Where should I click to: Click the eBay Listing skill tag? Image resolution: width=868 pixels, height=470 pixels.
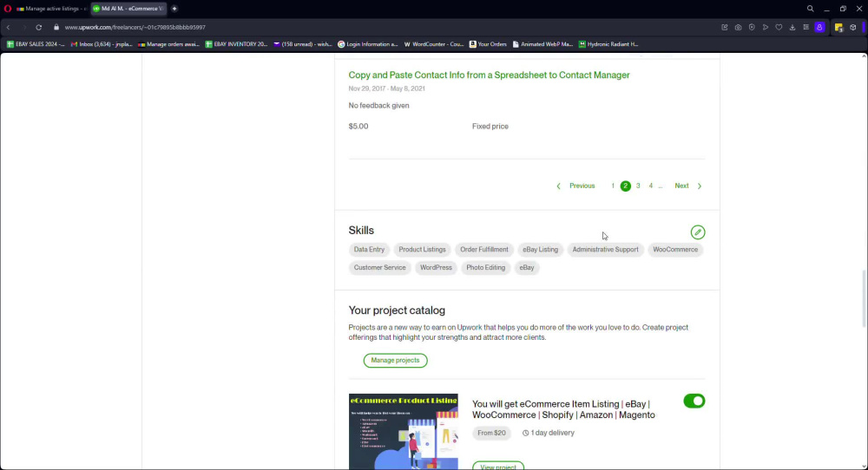coord(540,250)
